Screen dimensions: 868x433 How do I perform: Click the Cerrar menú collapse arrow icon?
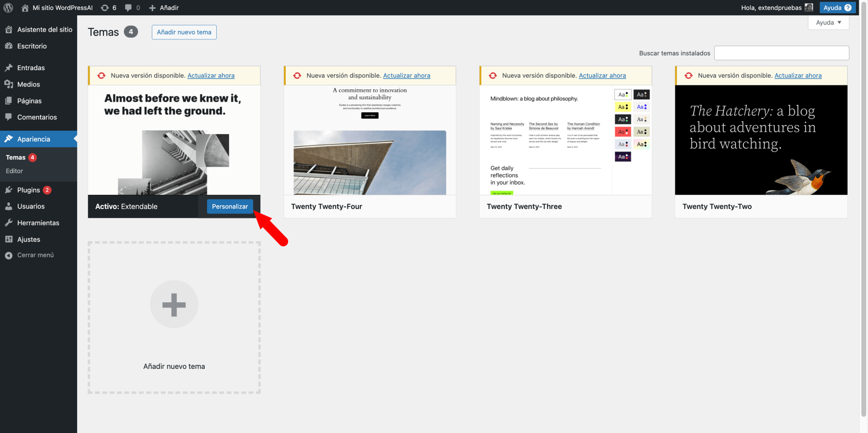tap(8, 255)
